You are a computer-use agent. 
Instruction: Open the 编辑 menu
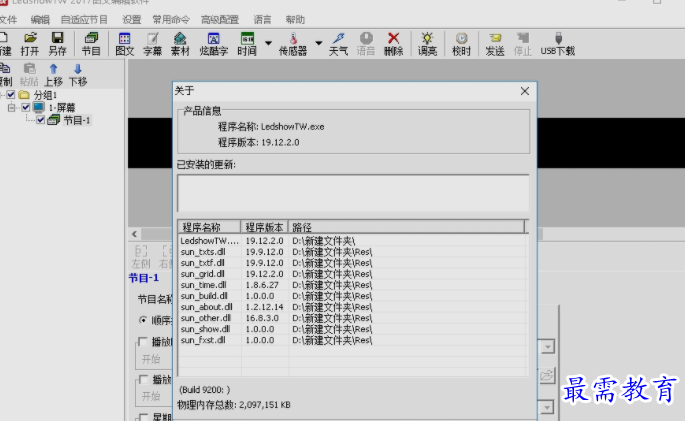tap(40, 20)
